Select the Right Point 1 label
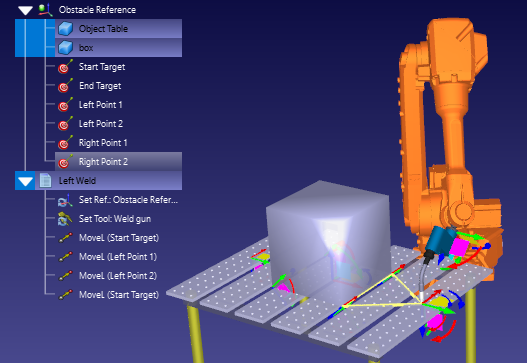This screenshot has height=363, width=527. tap(103, 143)
